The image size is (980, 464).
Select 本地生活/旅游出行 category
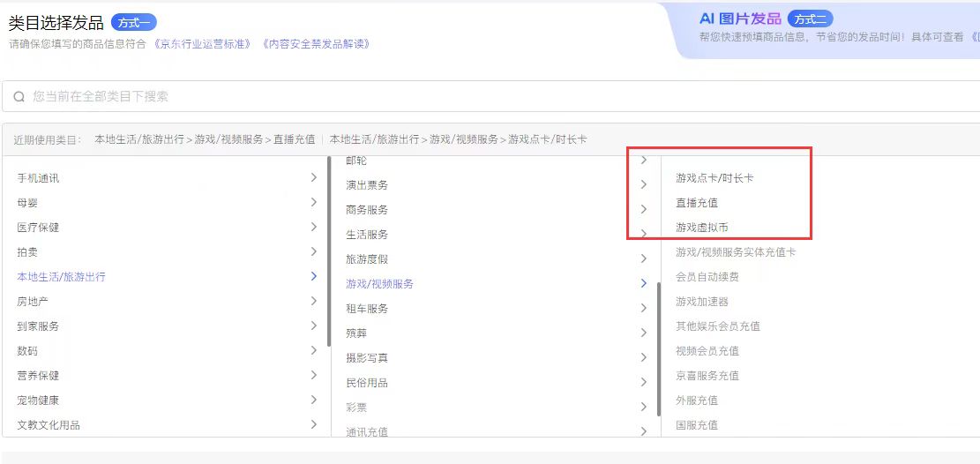[62, 277]
